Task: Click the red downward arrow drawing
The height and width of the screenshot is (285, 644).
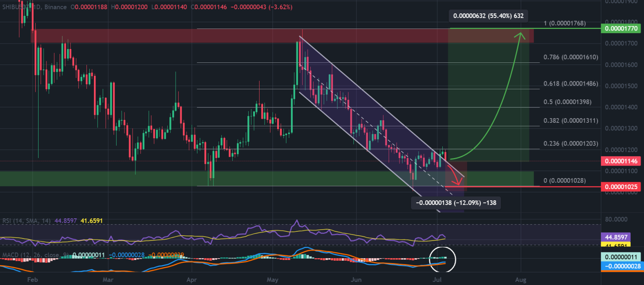Action: (x=455, y=174)
